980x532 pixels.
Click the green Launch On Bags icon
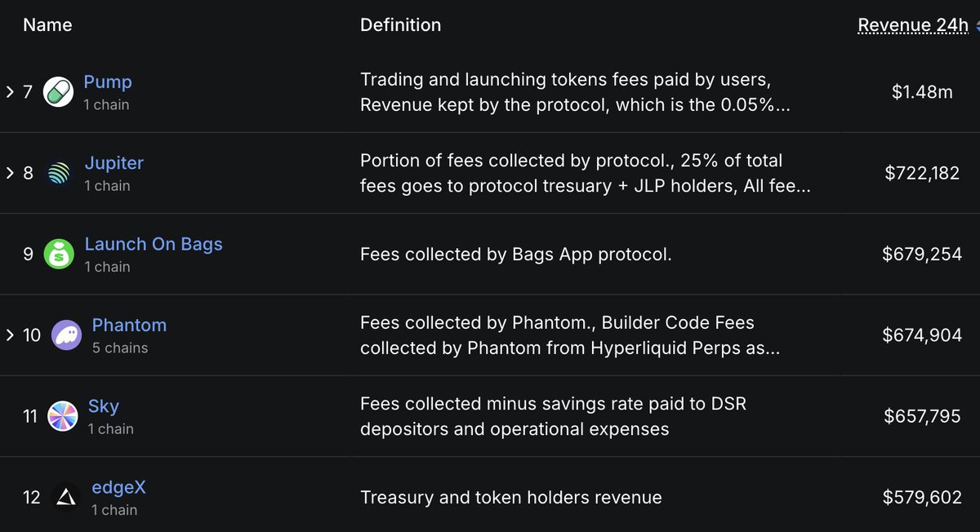click(x=59, y=254)
